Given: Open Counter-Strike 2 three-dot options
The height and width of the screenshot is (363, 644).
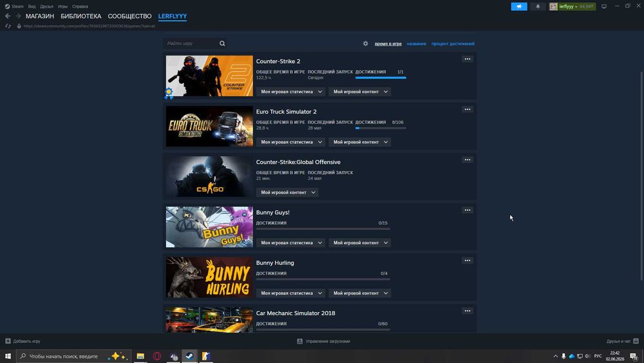Looking at the screenshot, I should click(x=468, y=59).
